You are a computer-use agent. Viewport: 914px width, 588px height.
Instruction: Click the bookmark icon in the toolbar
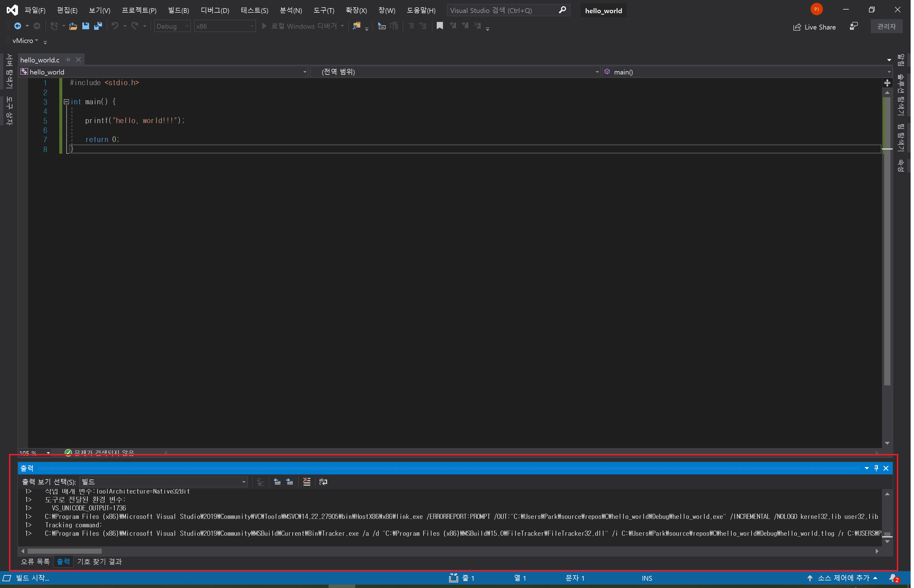440,26
